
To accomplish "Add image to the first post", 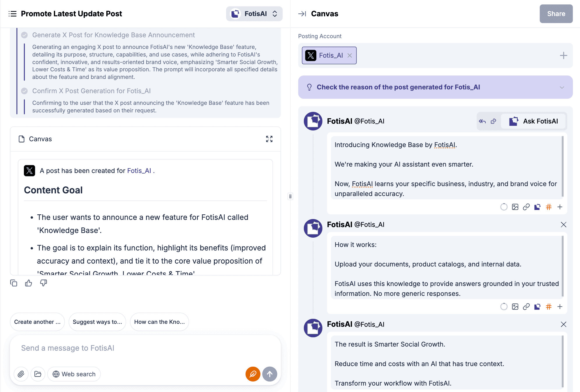I will [x=515, y=207].
